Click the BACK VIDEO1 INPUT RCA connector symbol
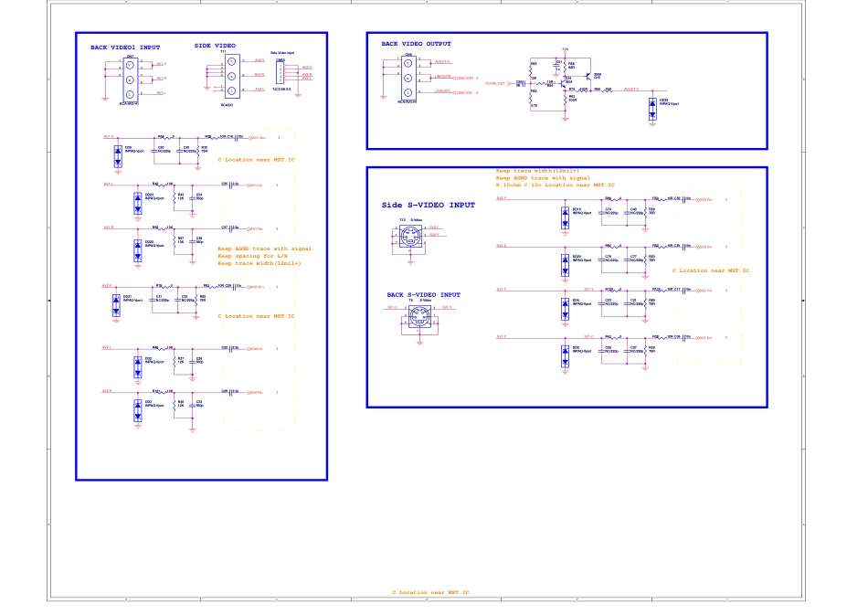The image size is (868, 614). 130,79
